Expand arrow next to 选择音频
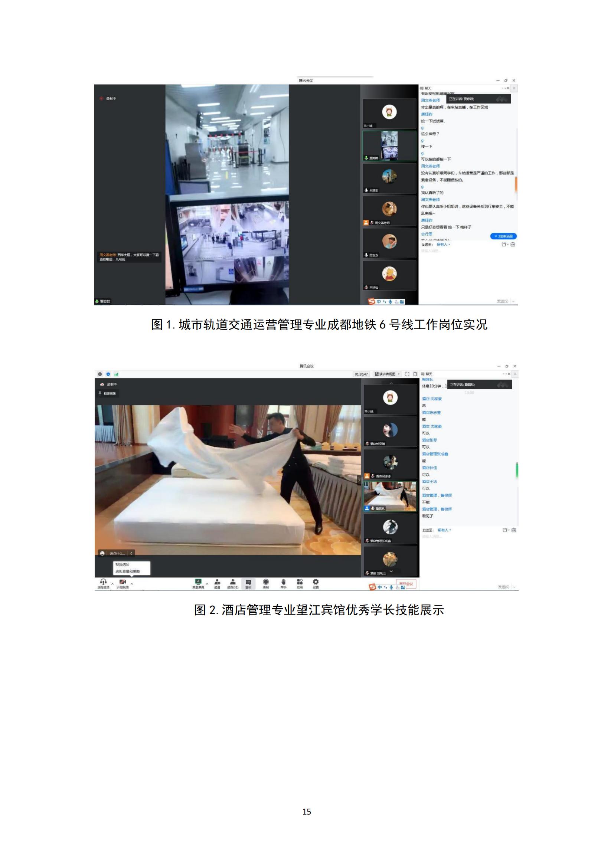The width and height of the screenshot is (614, 868). click(112, 584)
